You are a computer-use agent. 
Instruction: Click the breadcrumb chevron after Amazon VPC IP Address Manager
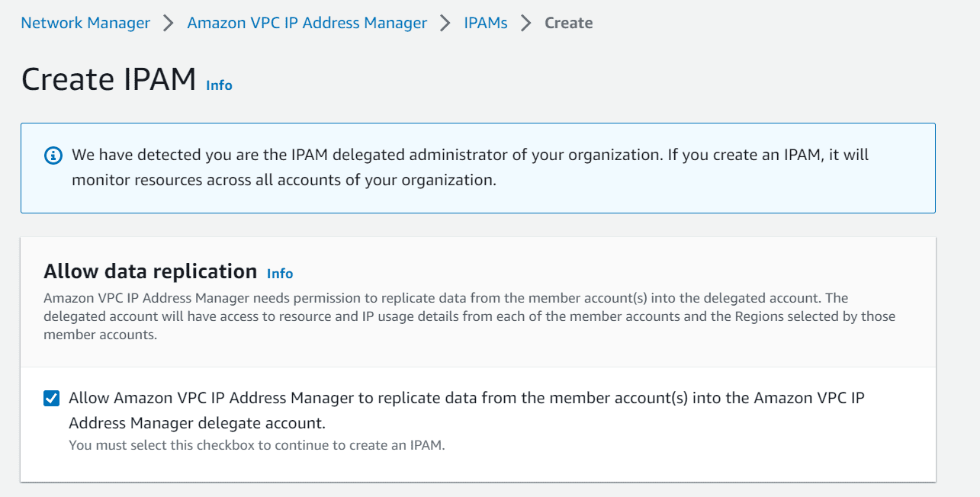tap(445, 23)
